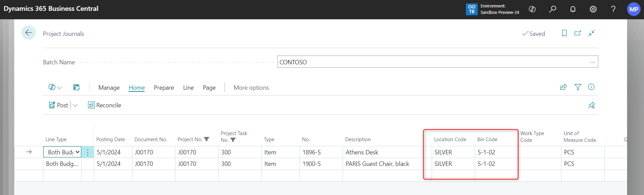The width and height of the screenshot is (644, 195).
Task: Click the Line Type column header
Action: pos(56,139)
